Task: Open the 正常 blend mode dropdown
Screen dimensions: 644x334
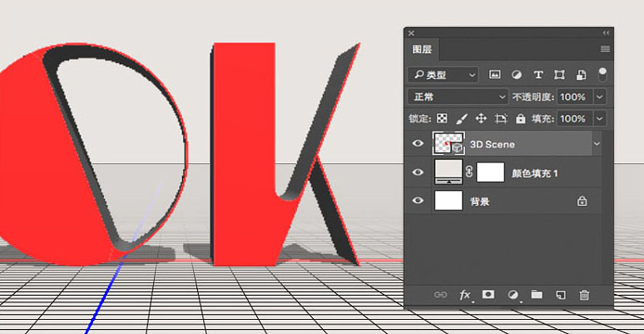Action: point(458,97)
